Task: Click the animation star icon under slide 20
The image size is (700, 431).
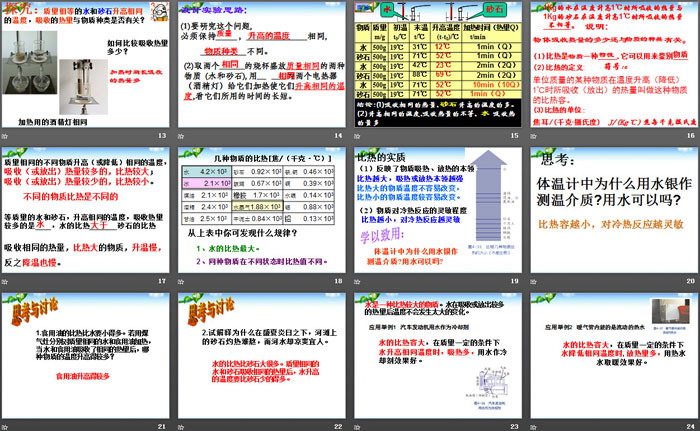Action: tap(533, 281)
